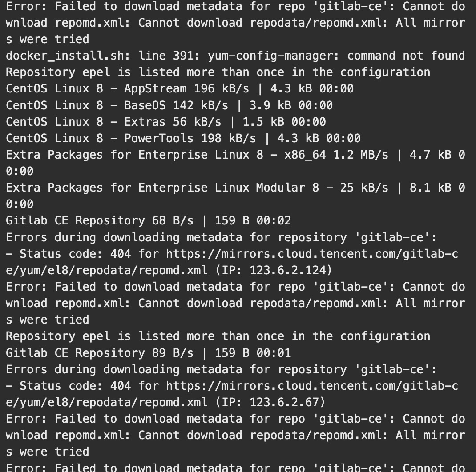This screenshot has height=472, width=476.
Task: Click the Tencent mirror URL with IP 123.6.2.124
Action: (311, 254)
